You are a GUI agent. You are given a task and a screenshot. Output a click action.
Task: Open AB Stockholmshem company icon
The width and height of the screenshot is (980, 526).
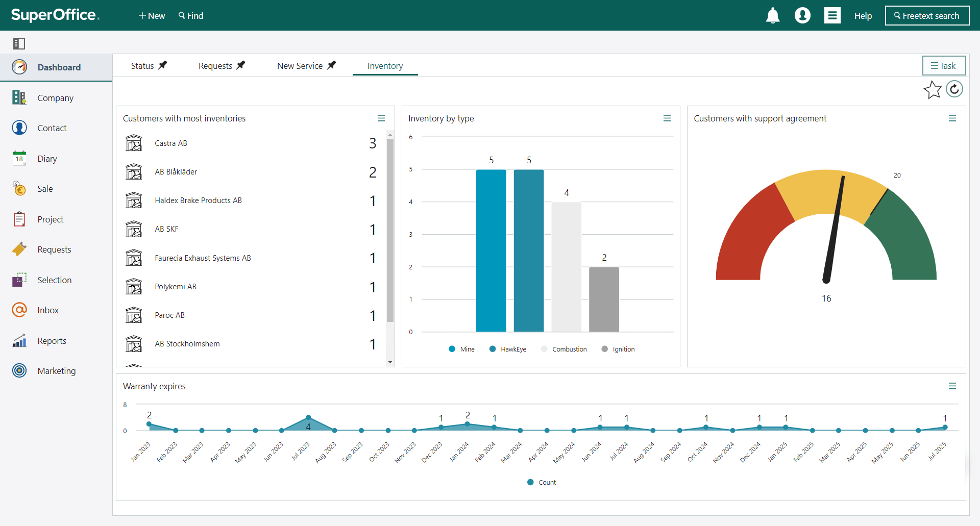pos(134,343)
